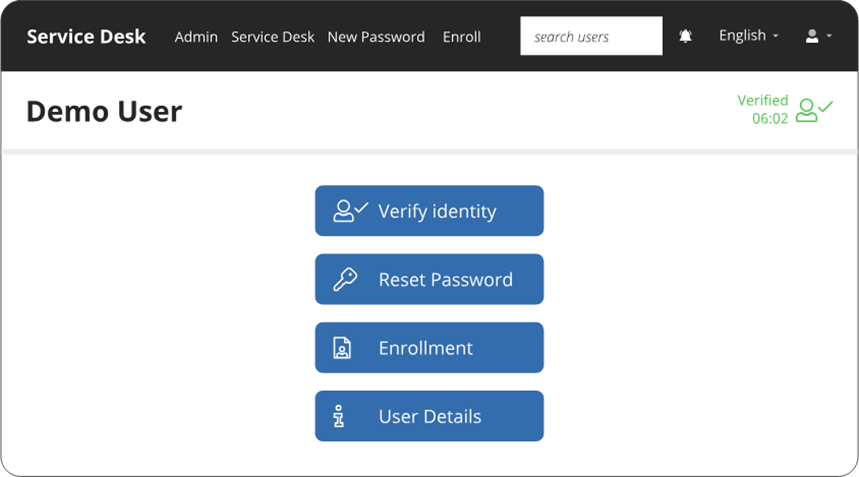
Task: Click the green verified user checkmark icon
Action: tap(814, 110)
